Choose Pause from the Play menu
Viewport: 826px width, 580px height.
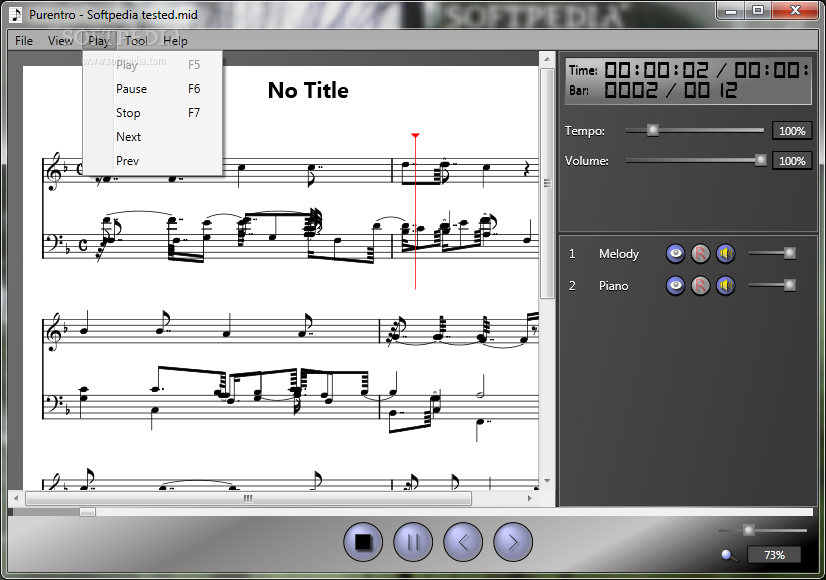click(153, 89)
